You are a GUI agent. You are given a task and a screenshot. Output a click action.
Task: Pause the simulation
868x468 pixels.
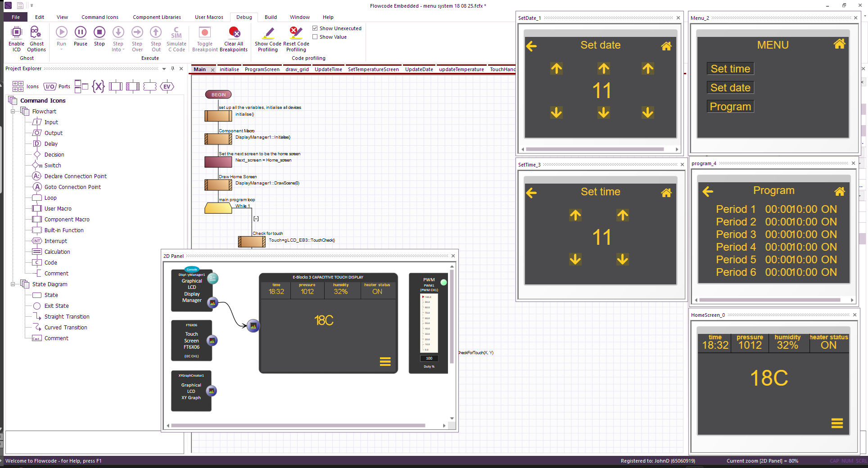(81, 32)
